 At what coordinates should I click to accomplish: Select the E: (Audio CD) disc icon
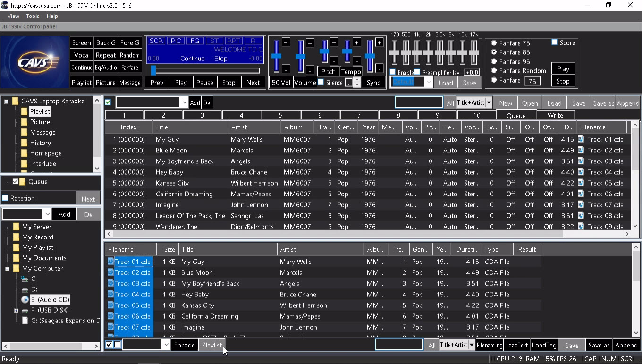point(25,300)
